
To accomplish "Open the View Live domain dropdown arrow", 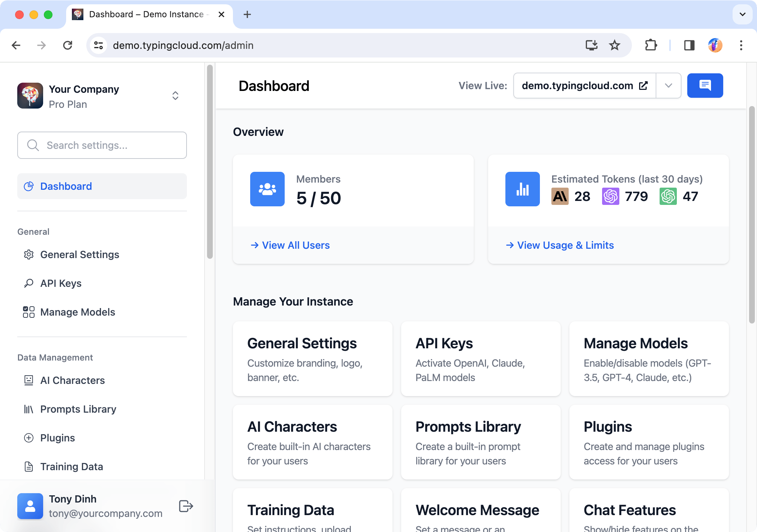I will pos(668,86).
